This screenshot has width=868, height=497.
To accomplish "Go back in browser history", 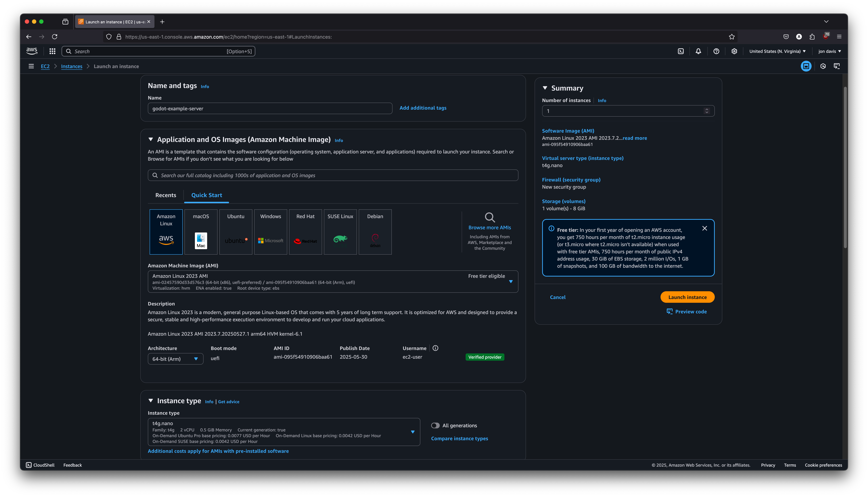I will click(29, 36).
